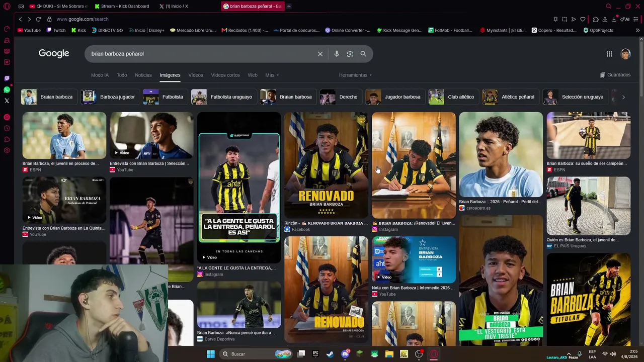Open the Herramientas tools dropdown
644x362 pixels.
point(355,75)
